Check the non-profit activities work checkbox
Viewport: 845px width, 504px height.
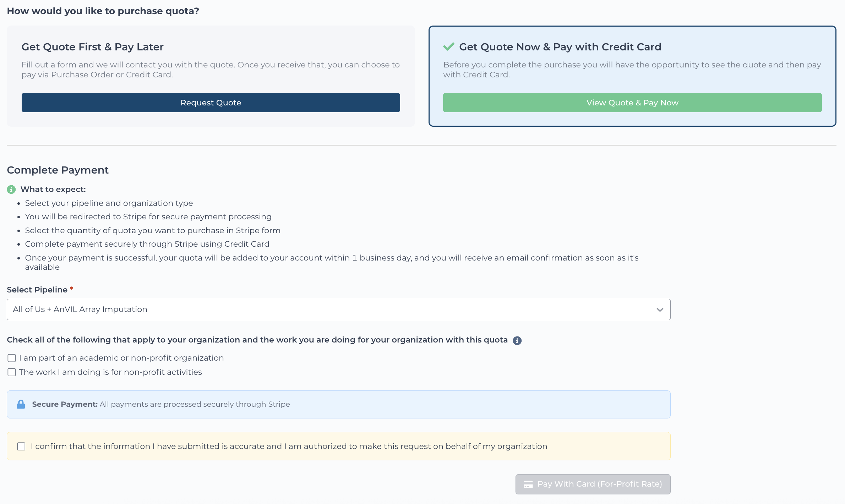[12, 372]
